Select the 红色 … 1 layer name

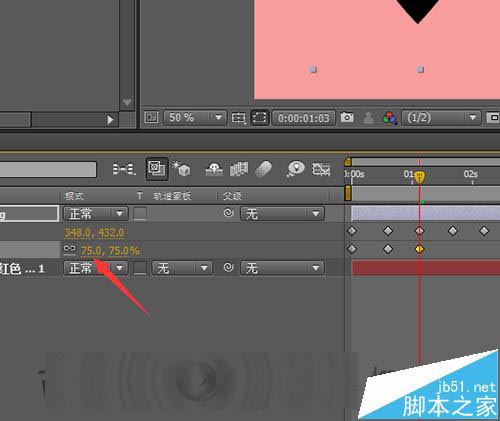[x=22, y=268]
